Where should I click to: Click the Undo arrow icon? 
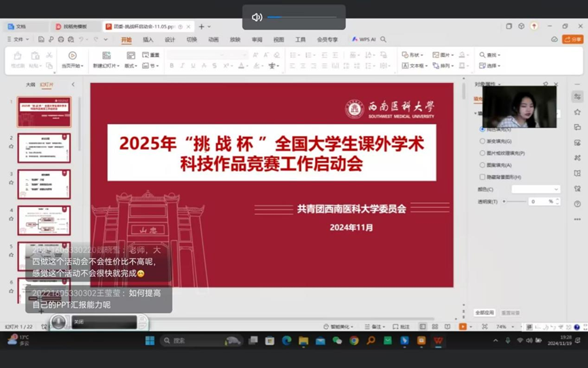click(x=82, y=40)
